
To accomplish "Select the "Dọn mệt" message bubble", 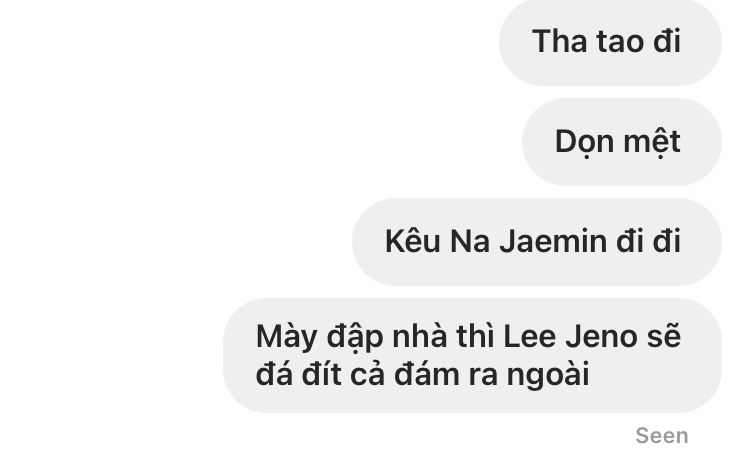I will coord(621,142).
